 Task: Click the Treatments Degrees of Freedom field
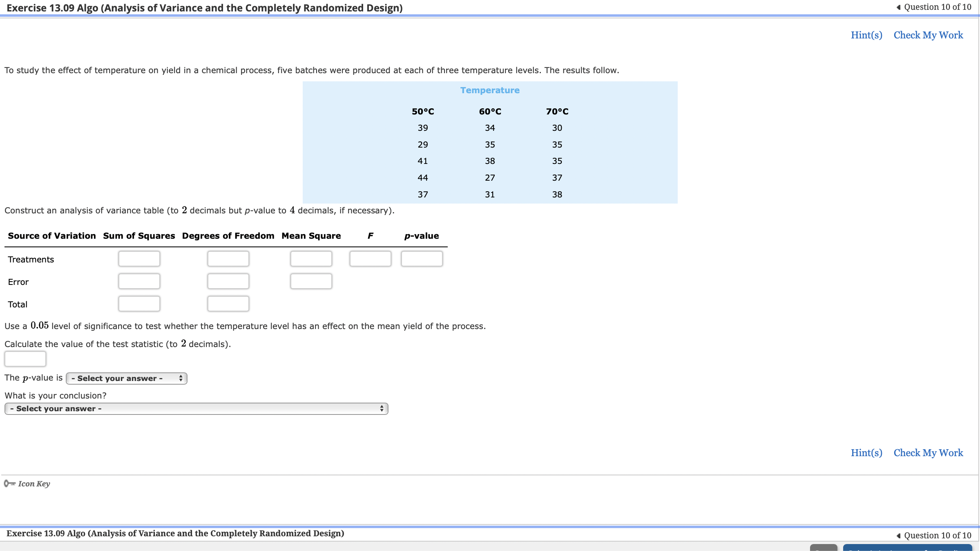click(x=228, y=258)
